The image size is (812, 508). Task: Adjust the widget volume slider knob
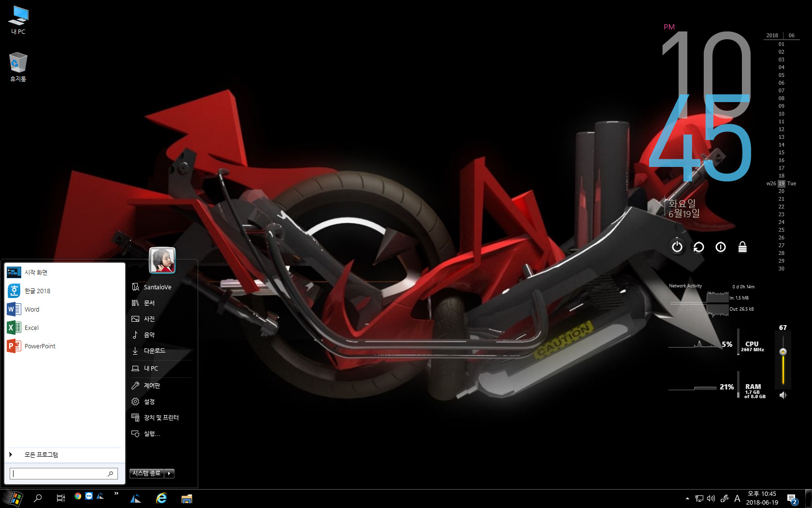tap(783, 352)
